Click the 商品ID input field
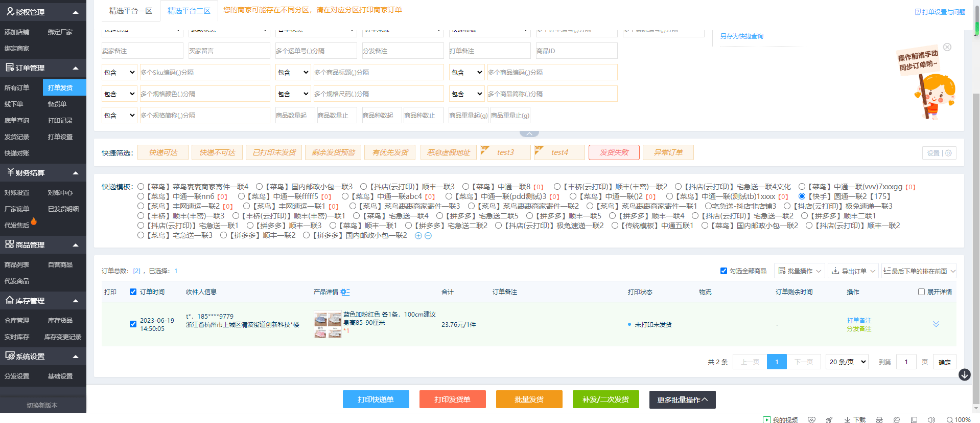 [576, 51]
